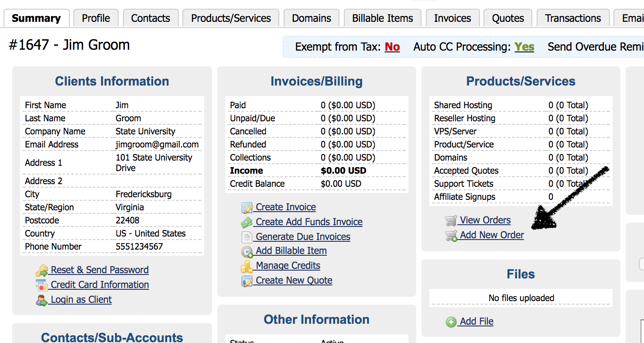The height and width of the screenshot is (343, 644).
Task: Click the gold coins icon beside Manage Credits
Action: click(247, 266)
